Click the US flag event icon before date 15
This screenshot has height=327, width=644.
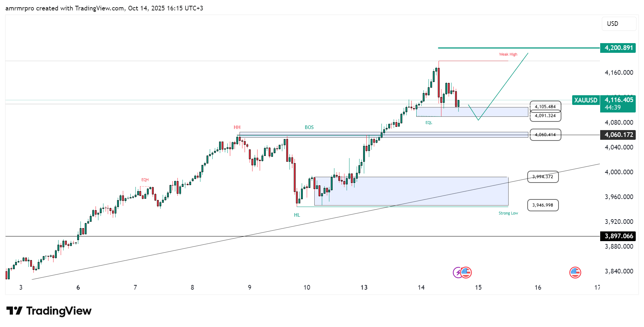pos(466,273)
